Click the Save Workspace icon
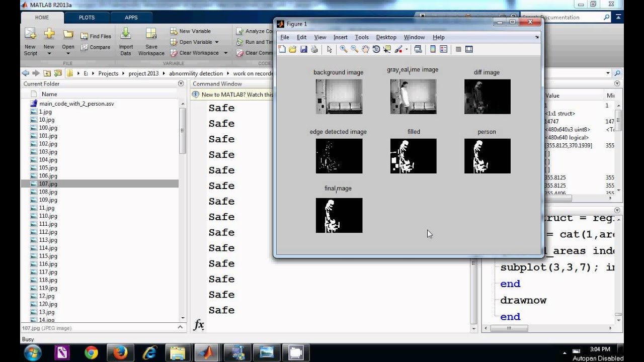This screenshot has width=644, height=362. coord(151,34)
